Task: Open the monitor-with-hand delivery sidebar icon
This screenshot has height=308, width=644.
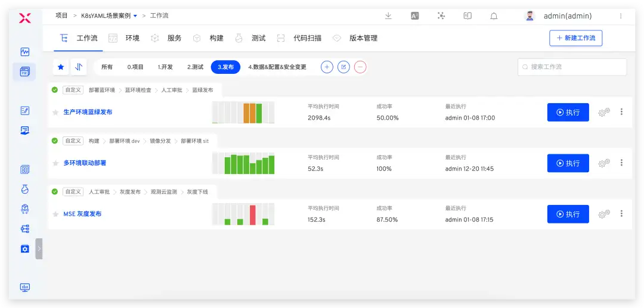Action: tap(24, 130)
